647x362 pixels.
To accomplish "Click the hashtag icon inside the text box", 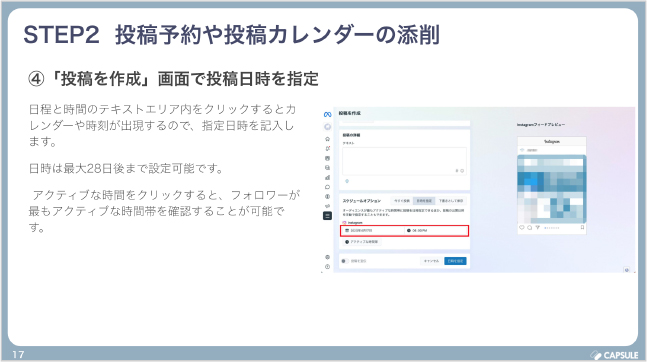I will point(457,170).
